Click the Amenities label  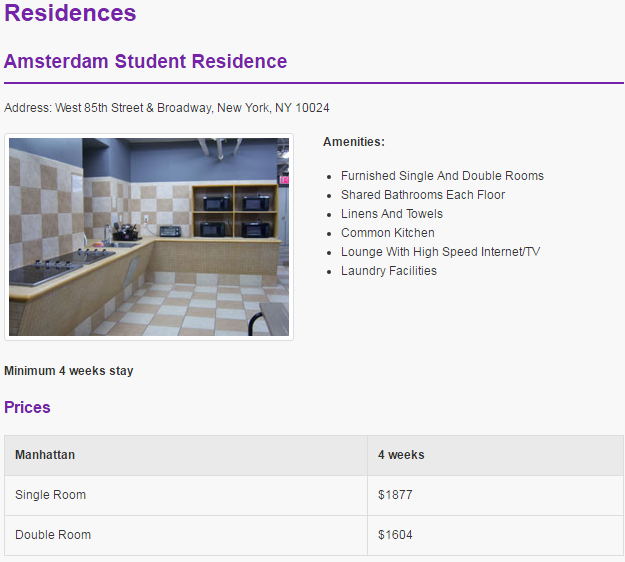tap(354, 142)
